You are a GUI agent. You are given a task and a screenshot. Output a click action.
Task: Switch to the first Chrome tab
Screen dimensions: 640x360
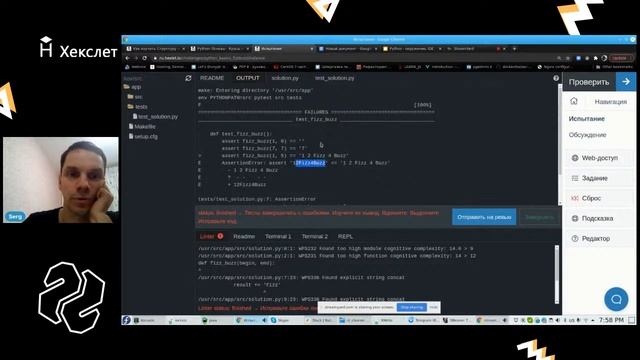tap(155, 49)
